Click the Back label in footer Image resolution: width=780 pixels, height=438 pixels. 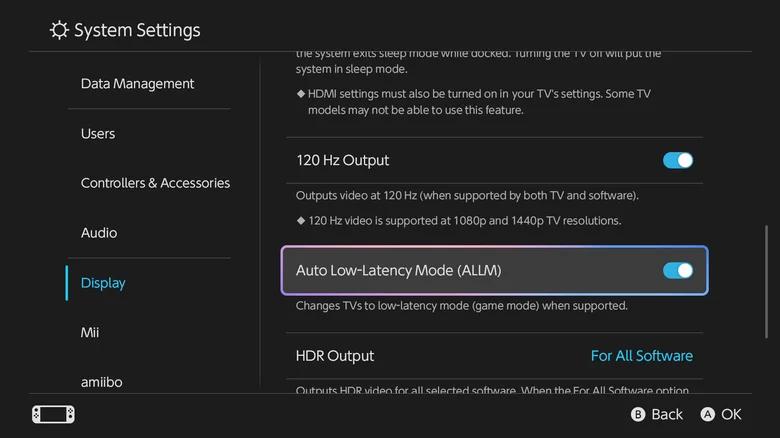[666, 414]
